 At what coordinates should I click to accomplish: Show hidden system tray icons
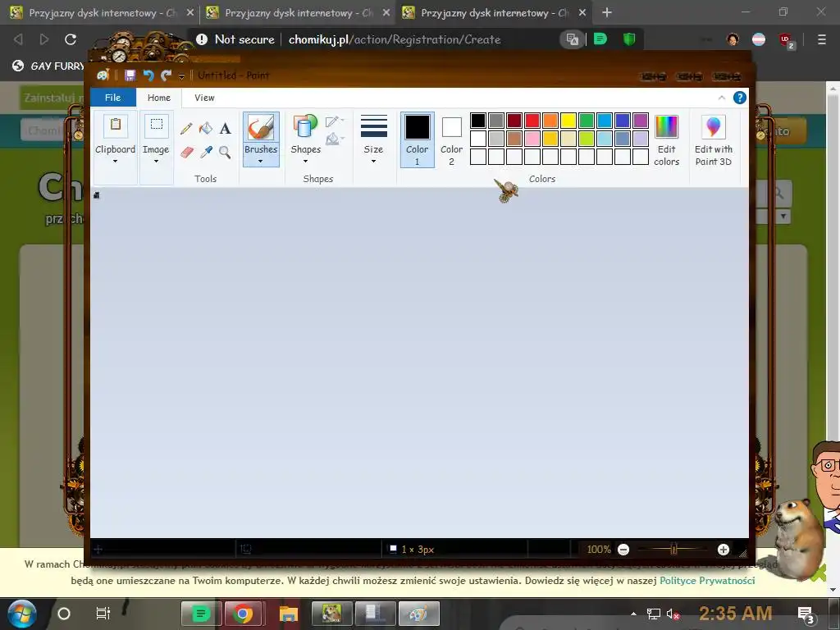(x=634, y=614)
